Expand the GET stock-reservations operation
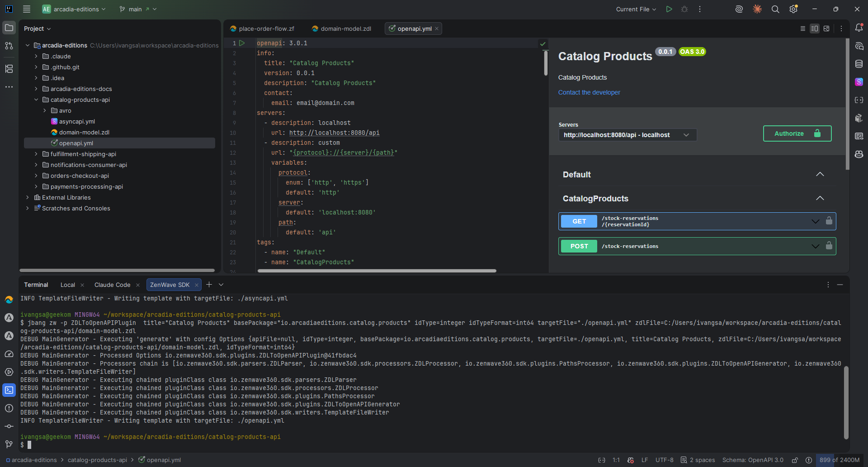Image resolution: width=868 pixels, height=467 pixels. click(815, 221)
